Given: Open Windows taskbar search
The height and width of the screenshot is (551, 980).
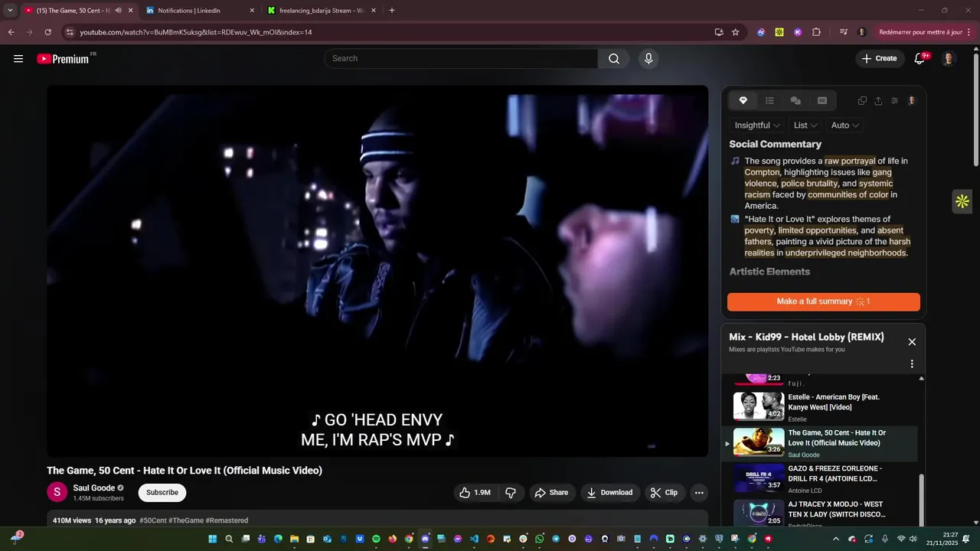Looking at the screenshot, I should 229,539.
